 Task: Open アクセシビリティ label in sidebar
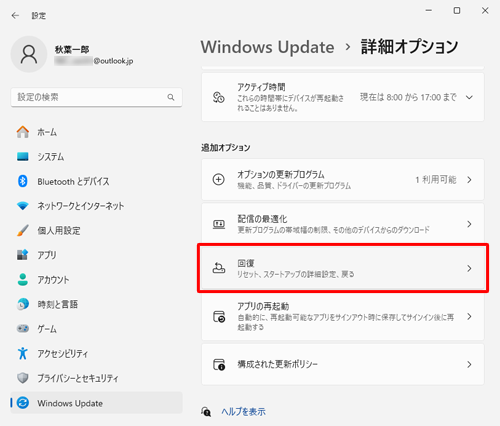point(63,353)
